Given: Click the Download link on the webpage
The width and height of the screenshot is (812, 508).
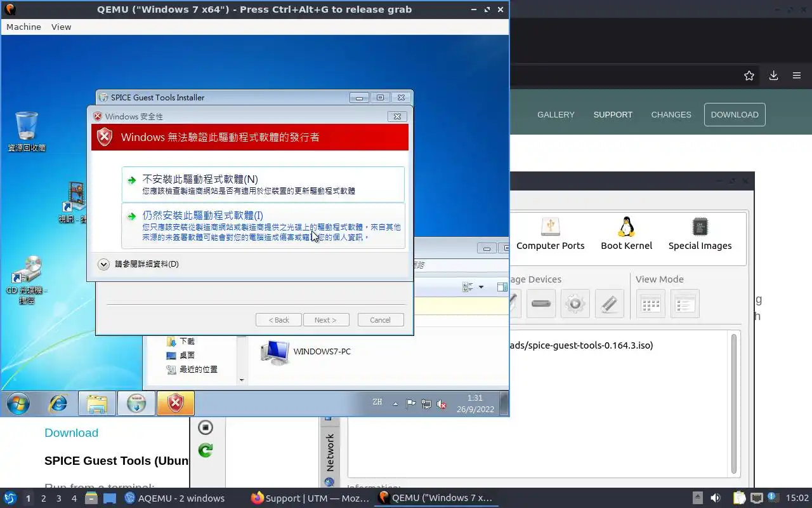Looking at the screenshot, I should 71,433.
